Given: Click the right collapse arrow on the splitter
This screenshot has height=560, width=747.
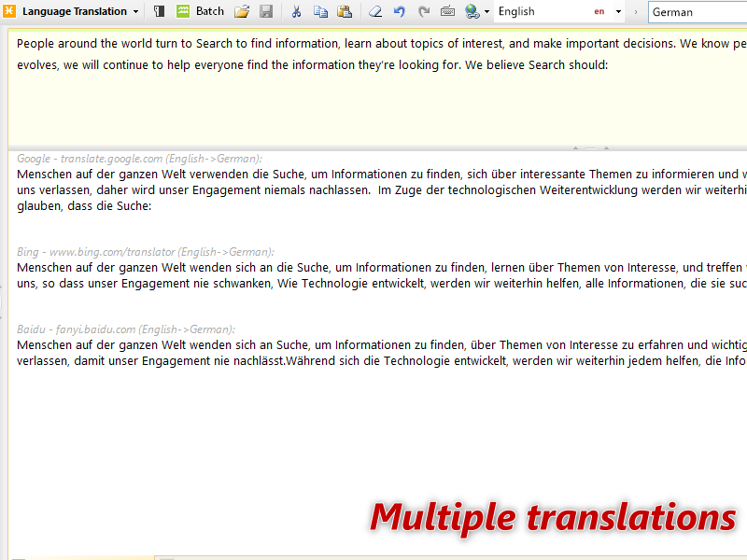Looking at the screenshot, I should [x=606, y=148].
